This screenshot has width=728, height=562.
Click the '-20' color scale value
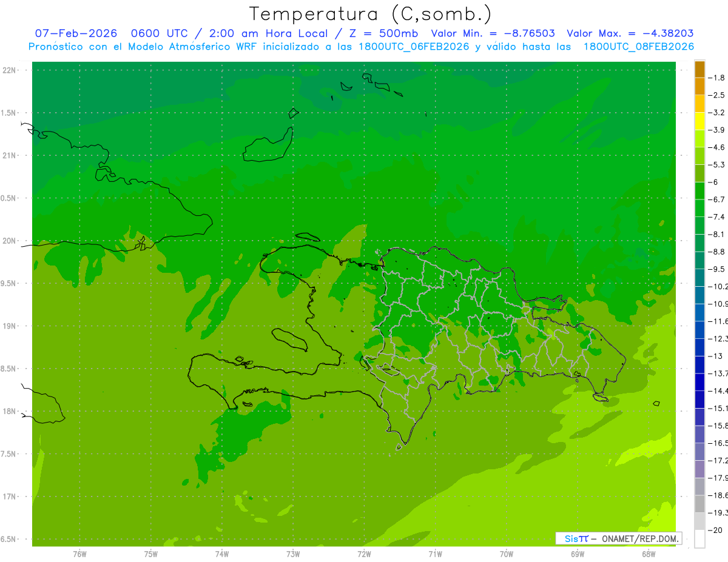pyautogui.click(x=716, y=530)
